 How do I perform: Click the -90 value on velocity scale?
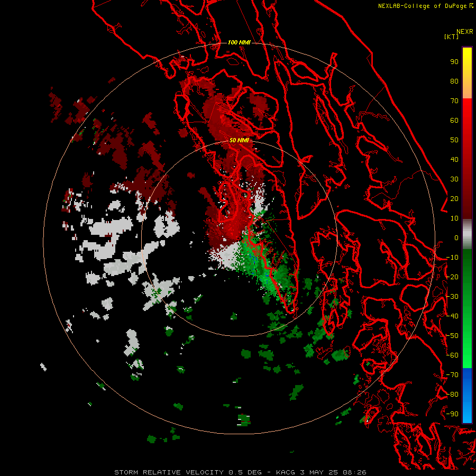coord(452,414)
